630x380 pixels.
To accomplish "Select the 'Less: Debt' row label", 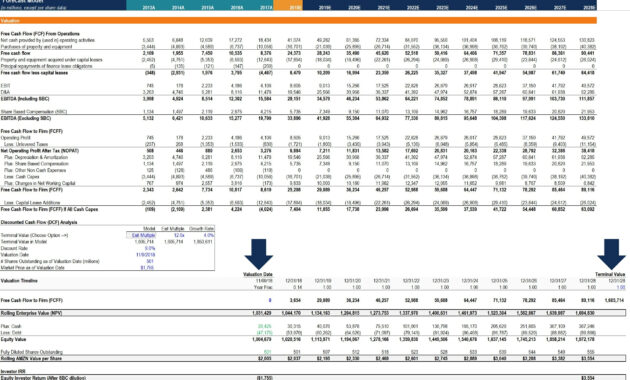I will tap(11, 333).
